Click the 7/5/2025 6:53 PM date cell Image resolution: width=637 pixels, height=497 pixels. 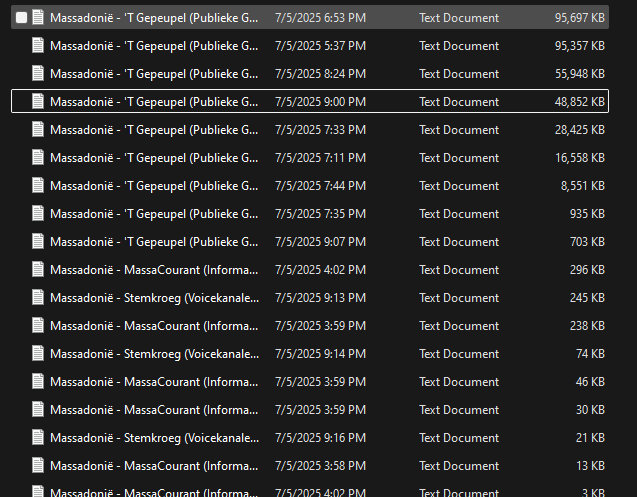pyautogui.click(x=320, y=18)
